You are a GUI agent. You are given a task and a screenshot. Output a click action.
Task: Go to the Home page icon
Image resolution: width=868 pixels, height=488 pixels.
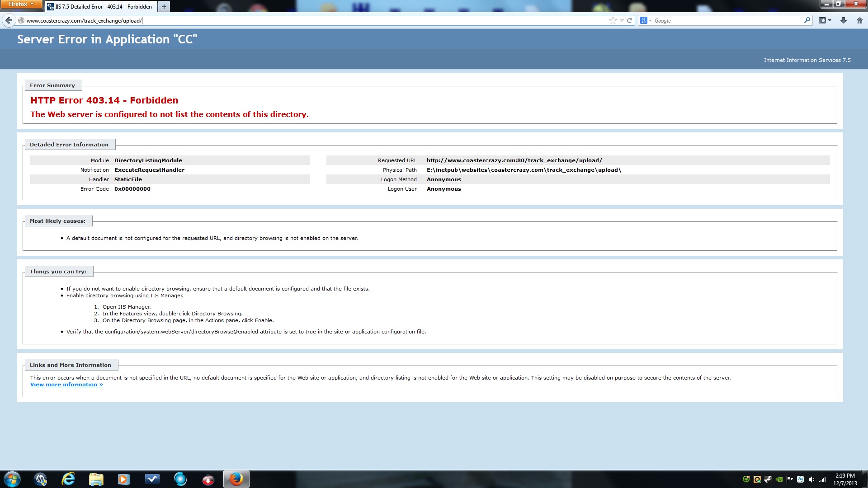point(860,20)
